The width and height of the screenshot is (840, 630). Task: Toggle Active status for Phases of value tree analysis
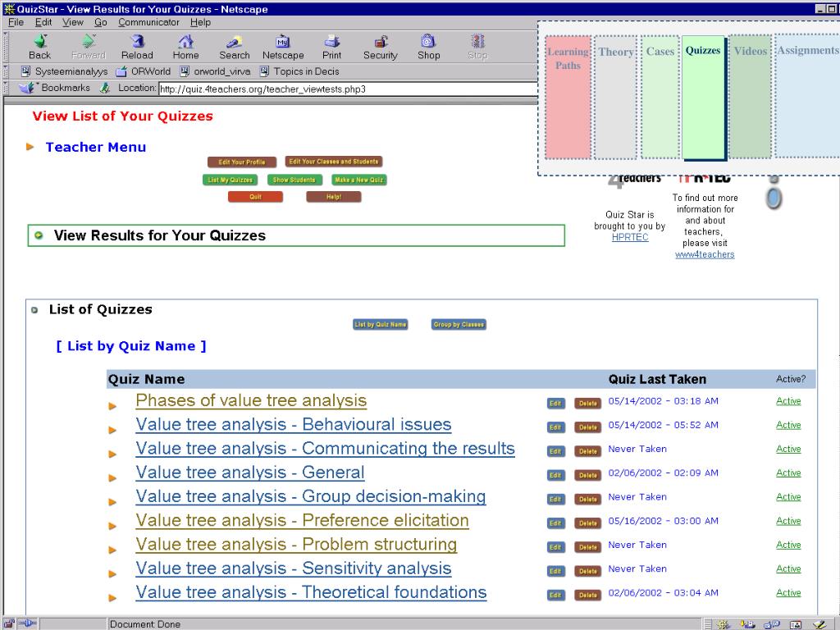(788, 401)
